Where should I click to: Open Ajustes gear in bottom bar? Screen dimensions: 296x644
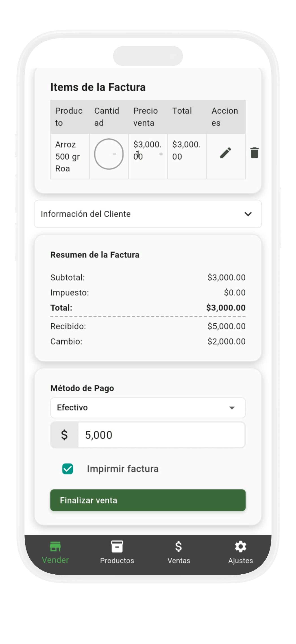[240, 552]
